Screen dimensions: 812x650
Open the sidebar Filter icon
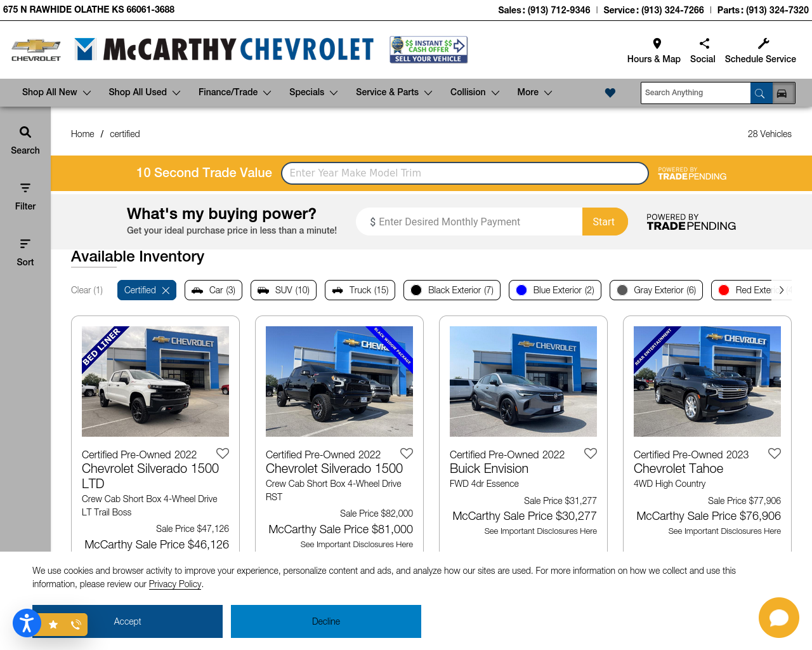click(x=25, y=188)
